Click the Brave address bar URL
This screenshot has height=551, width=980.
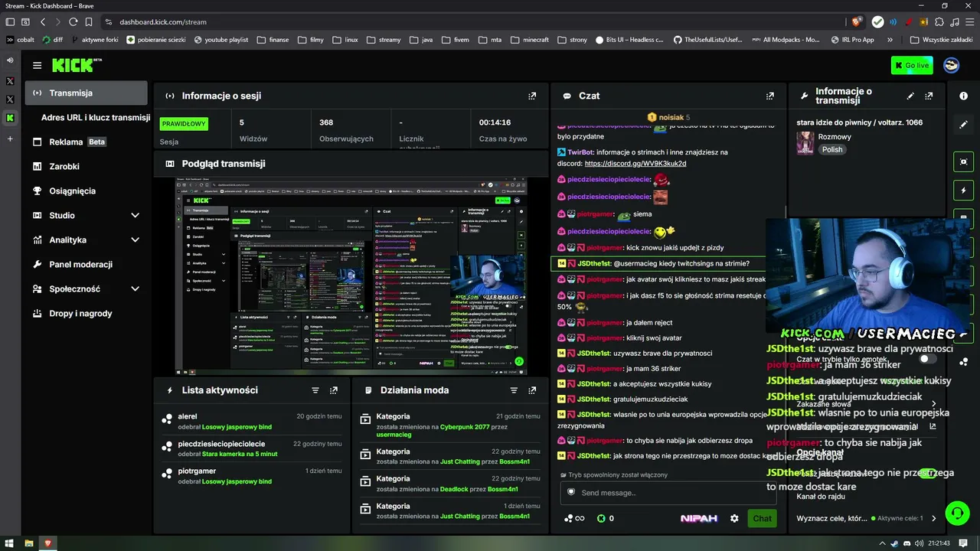point(164,22)
